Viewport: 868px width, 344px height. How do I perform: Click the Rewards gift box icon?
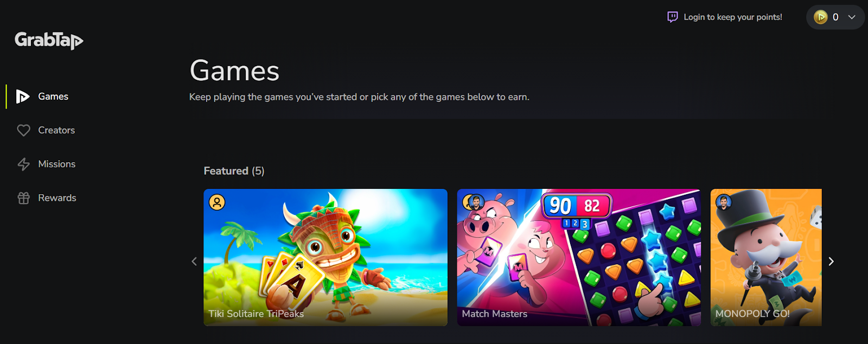coord(23,198)
